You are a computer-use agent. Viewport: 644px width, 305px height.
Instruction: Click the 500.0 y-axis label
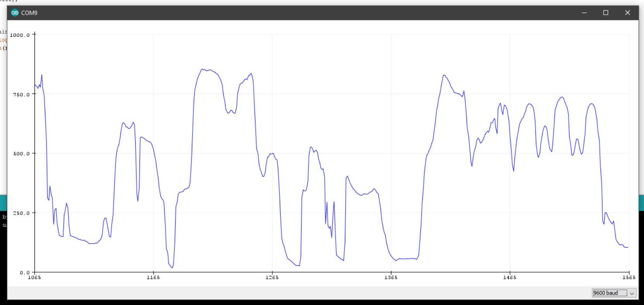click(x=21, y=154)
